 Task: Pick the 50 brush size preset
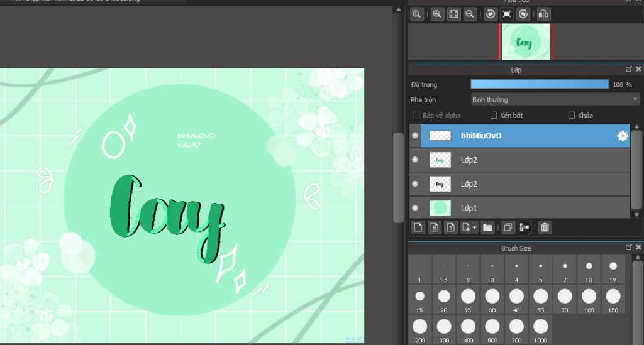540,300
